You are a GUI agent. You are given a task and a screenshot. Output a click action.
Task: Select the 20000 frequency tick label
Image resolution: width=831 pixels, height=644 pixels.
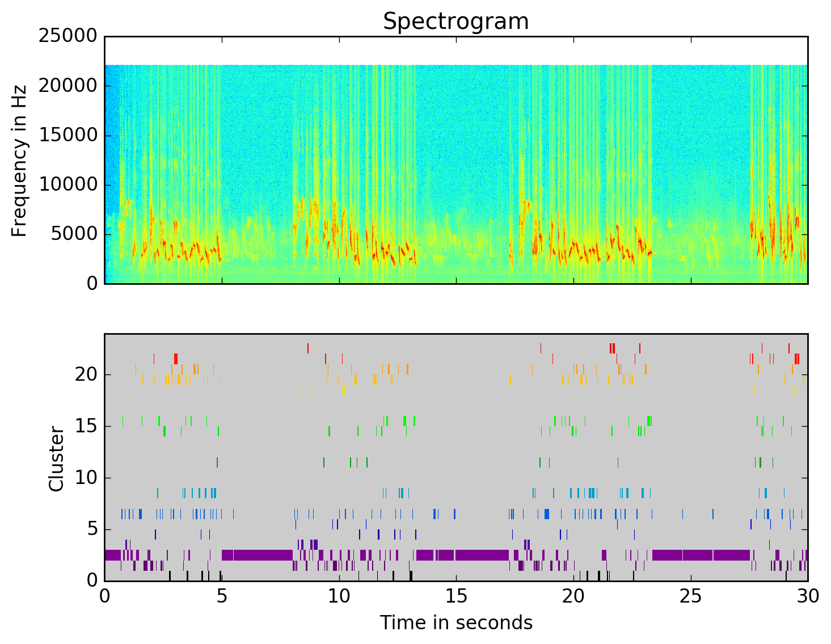click(x=68, y=86)
